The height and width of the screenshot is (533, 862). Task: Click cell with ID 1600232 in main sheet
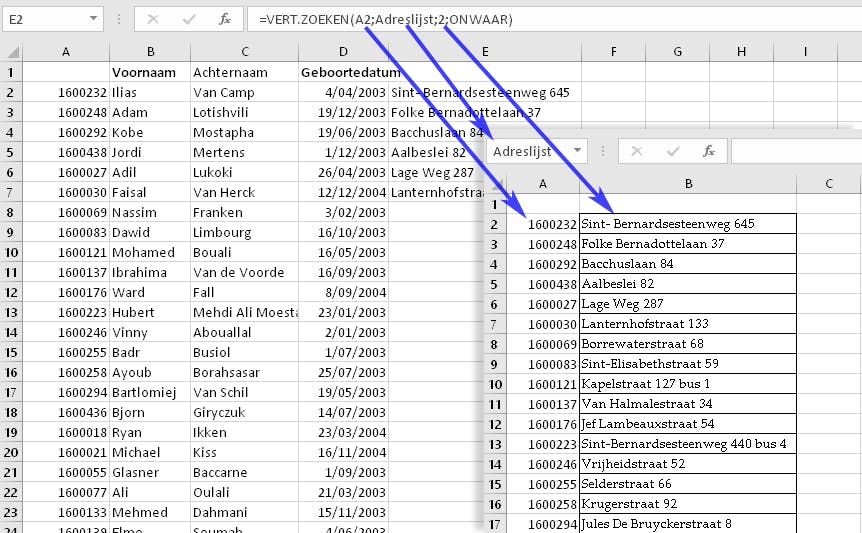[66, 92]
